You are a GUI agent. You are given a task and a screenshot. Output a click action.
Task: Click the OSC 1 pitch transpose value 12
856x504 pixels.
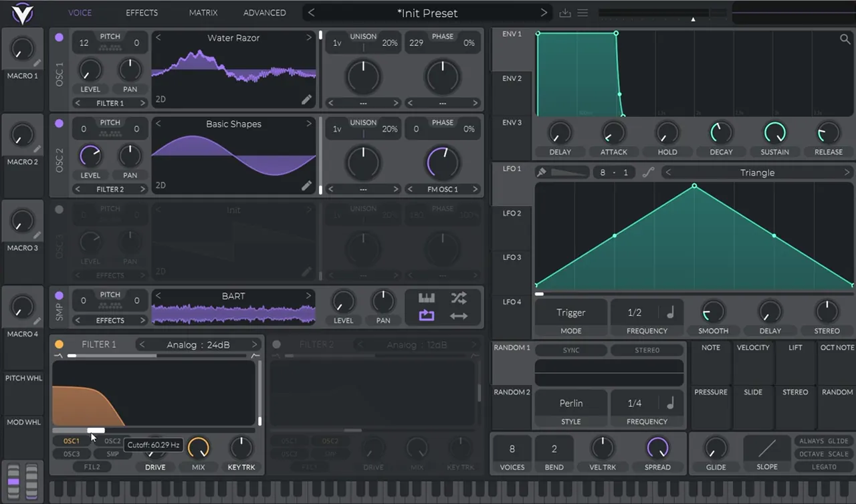pos(84,43)
